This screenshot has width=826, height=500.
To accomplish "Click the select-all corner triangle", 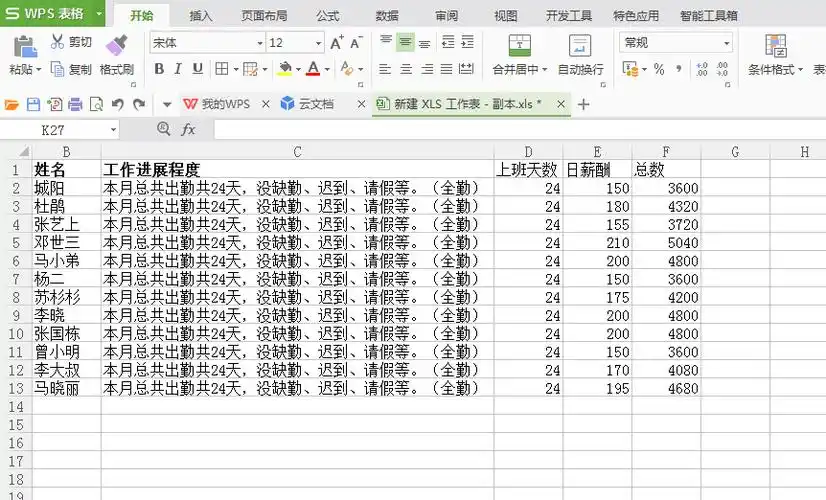I will pos(24,152).
